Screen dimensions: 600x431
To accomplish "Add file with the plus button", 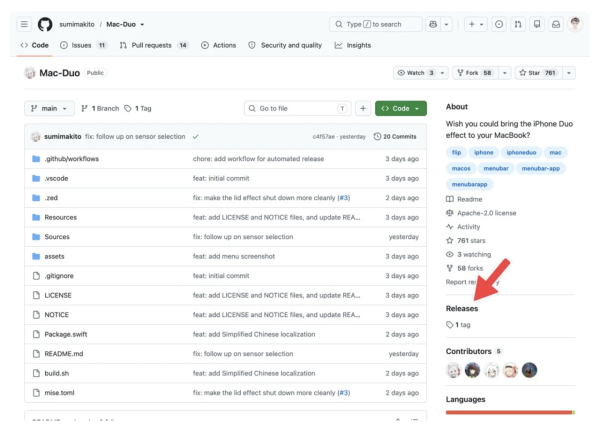I will [x=363, y=108].
